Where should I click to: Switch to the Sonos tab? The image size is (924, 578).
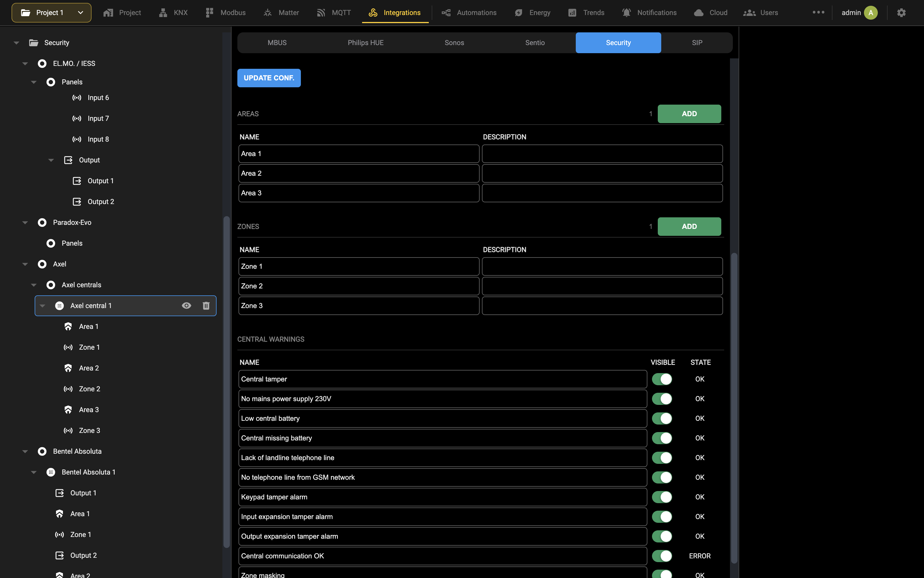click(454, 43)
